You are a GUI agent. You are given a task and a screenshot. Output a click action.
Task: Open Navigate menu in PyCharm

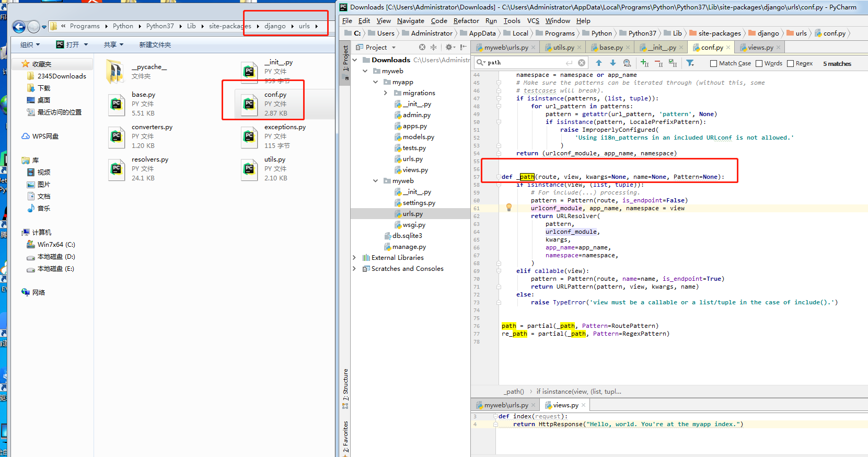click(411, 21)
